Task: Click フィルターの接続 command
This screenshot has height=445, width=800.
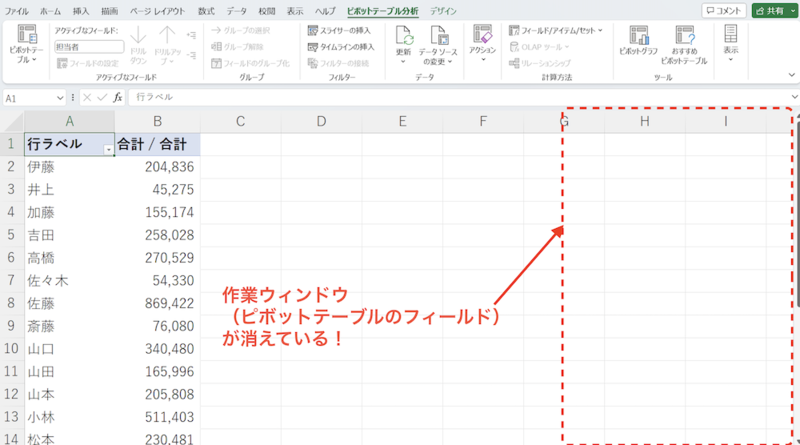Action: pyautogui.click(x=338, y=63)
